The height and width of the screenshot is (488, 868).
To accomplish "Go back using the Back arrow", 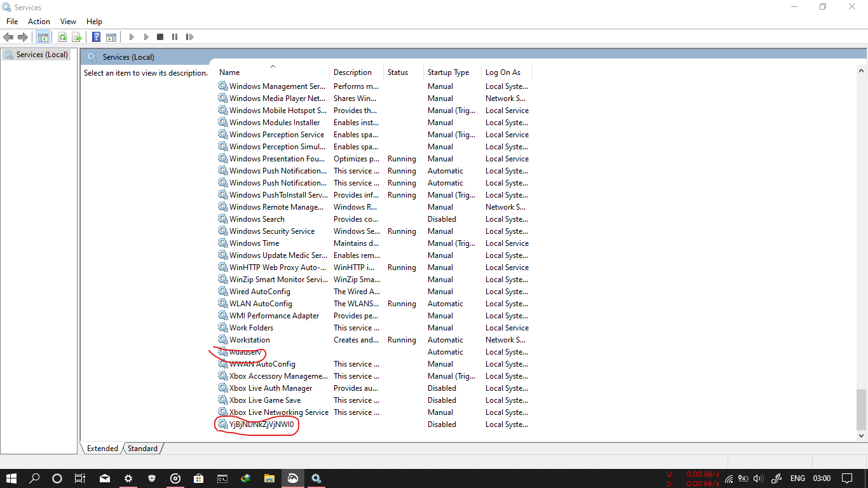I will (8, 37).
